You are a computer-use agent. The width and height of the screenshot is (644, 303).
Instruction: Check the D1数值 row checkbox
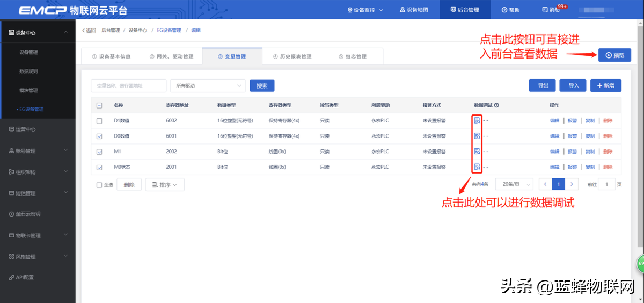pyautogui.click(x=99, y=121)
